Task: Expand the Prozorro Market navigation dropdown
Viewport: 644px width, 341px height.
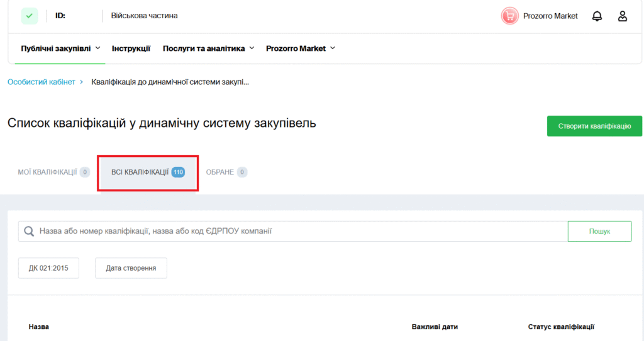Action: pos(300,48)
